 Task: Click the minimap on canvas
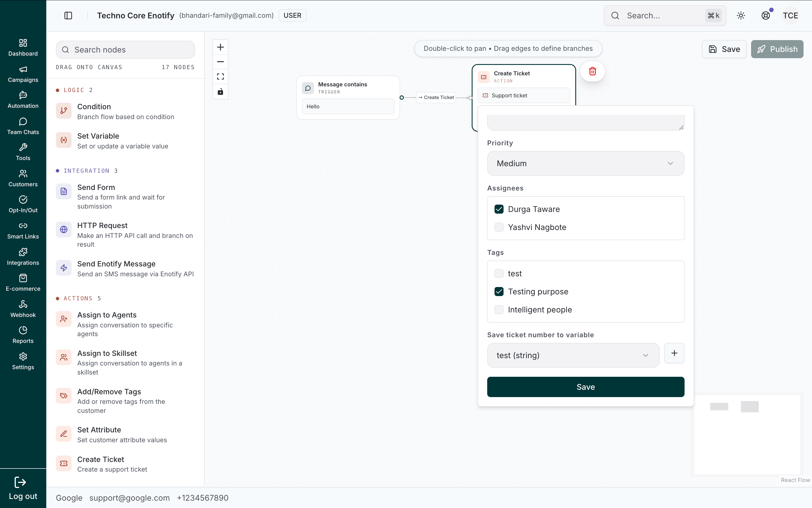coord(747,435)
